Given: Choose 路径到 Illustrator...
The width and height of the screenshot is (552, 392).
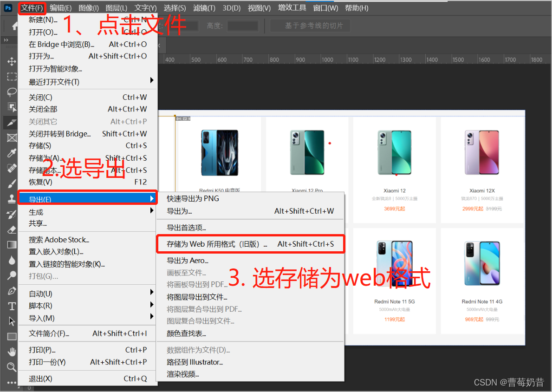Looking at the screenshot, I should coord(250,362).
